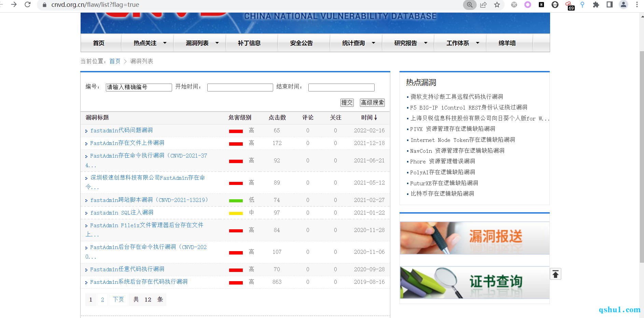The width and height of the screenshot is (644, 318).
Task: Click the blue pin extension icon
Action: (x=582, y=5)
